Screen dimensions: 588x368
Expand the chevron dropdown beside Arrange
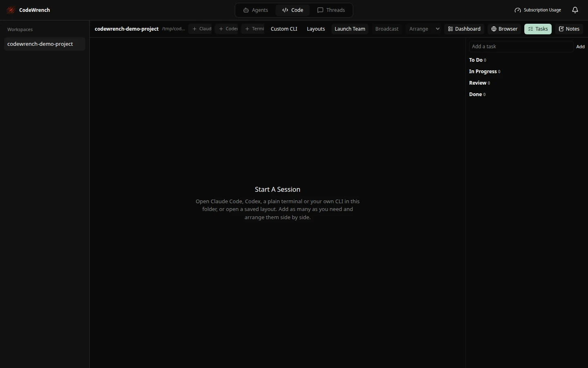pyautogui.click(x=438, y=29)
